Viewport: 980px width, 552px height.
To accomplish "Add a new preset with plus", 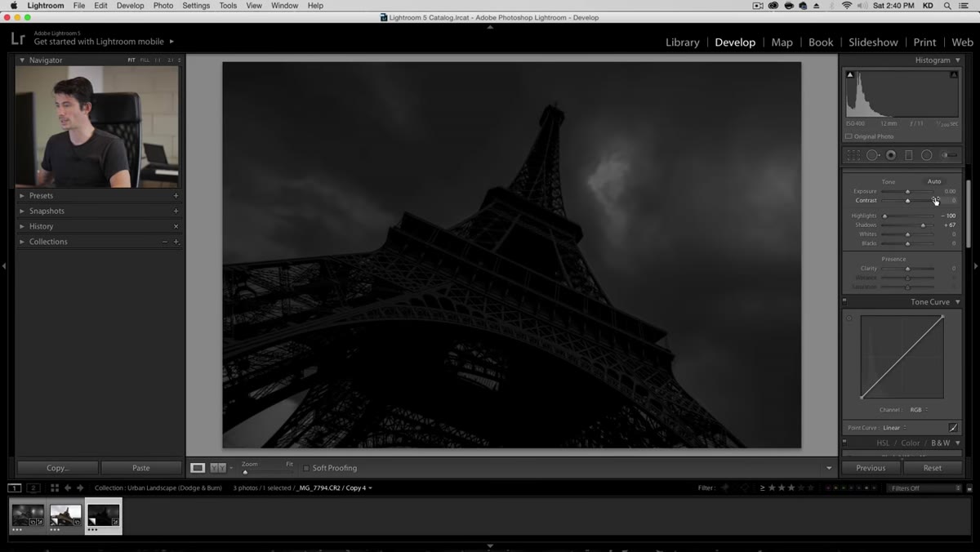I will pos(176,196).
